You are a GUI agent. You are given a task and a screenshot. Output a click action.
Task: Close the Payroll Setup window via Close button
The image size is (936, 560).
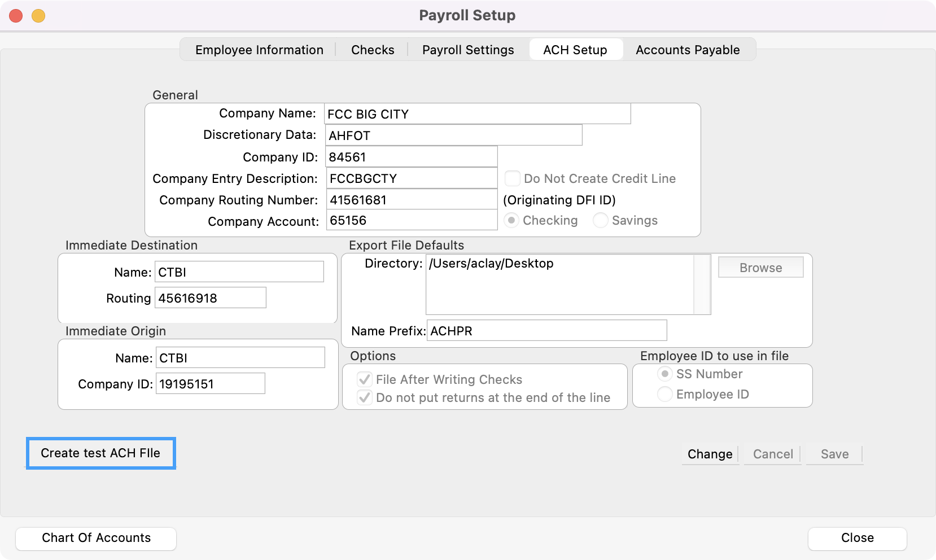(857, 538)
